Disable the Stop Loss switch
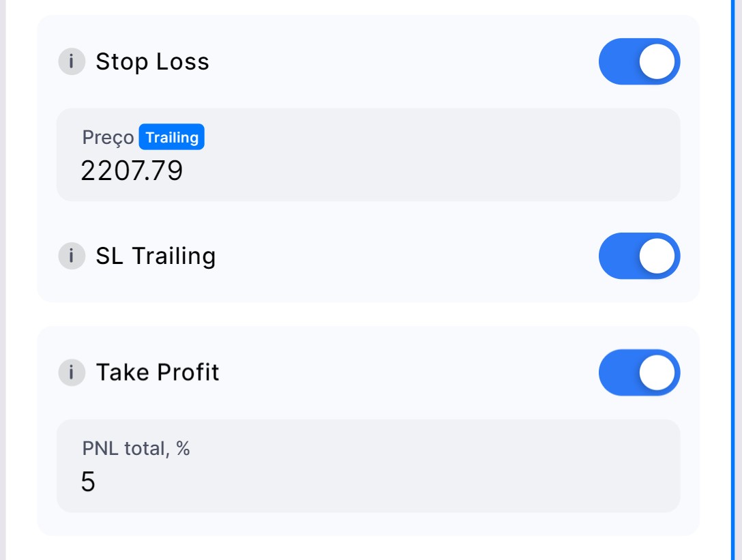 [x=639, y=61]
